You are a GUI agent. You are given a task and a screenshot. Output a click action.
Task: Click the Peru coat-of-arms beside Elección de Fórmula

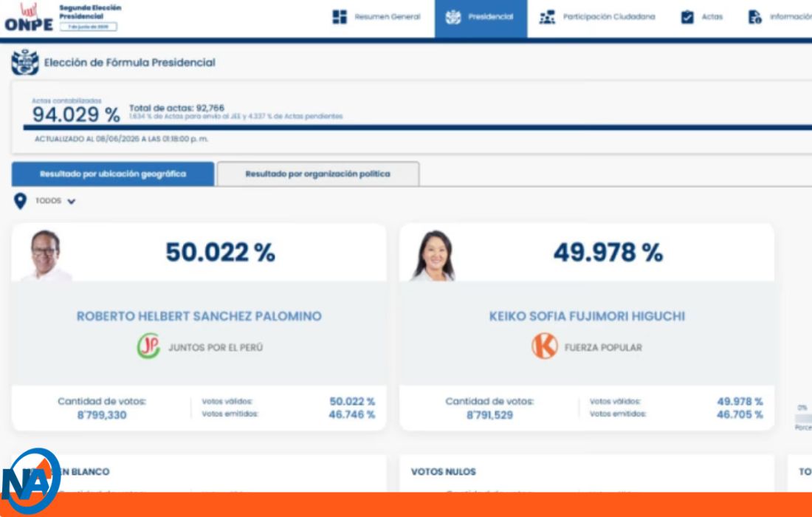coord(25,62)
